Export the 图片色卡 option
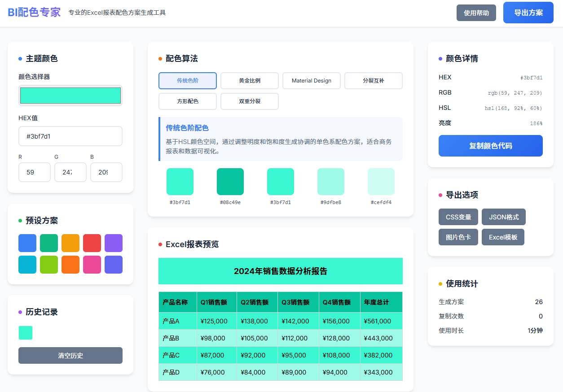The height and width of the screenshot is (392, 563). click(458, 237)
